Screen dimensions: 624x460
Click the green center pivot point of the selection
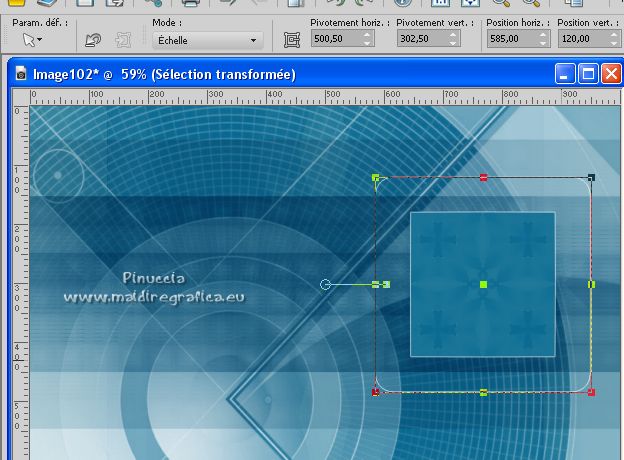coord(484,284)
